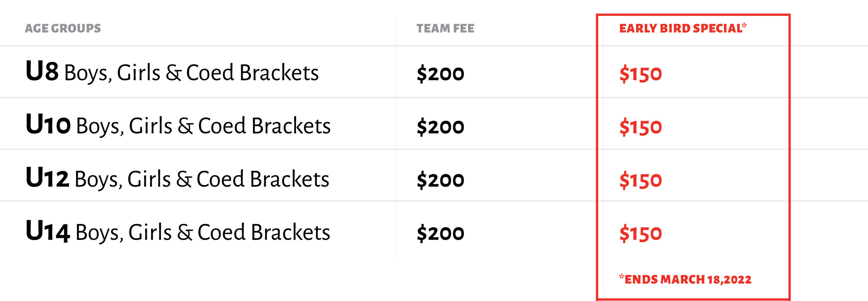Click the $150 early bird price for U8

[640, 74]
